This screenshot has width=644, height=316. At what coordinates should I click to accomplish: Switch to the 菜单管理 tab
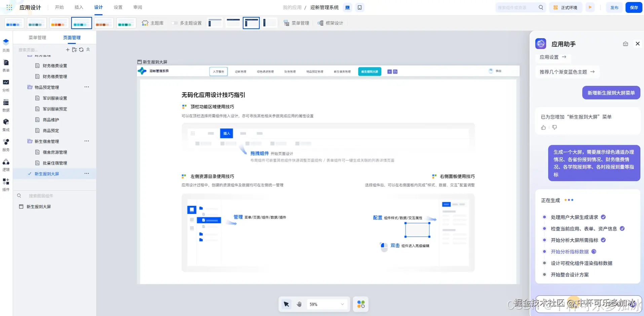[x=37, y=37]
